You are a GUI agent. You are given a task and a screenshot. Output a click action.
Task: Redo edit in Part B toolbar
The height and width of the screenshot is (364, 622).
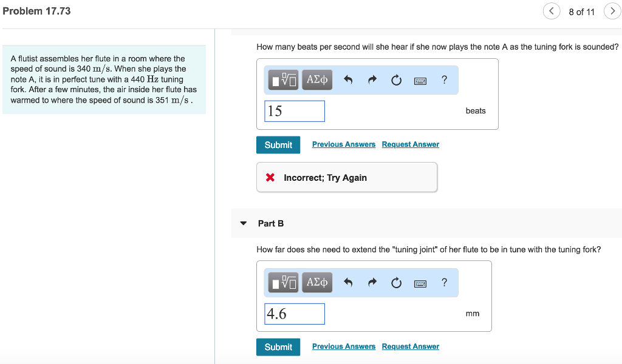(372, 283)
